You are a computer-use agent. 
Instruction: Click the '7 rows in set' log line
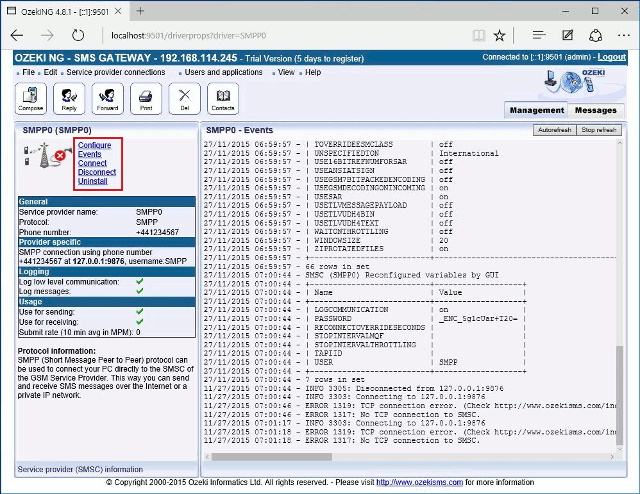click(284, 380)
